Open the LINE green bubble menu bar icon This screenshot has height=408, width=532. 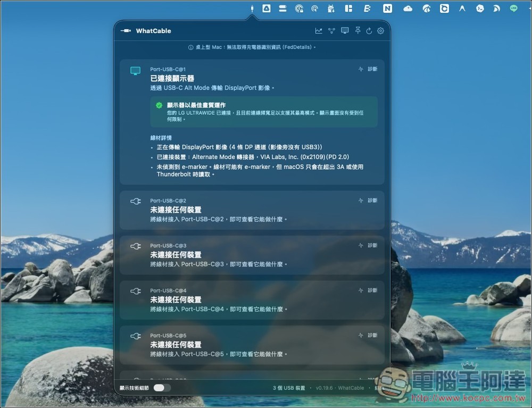[514, 9]
